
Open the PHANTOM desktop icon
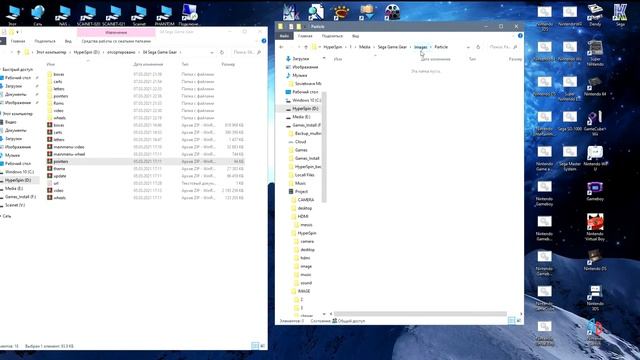pyautogui.click(x=164, y=15)
